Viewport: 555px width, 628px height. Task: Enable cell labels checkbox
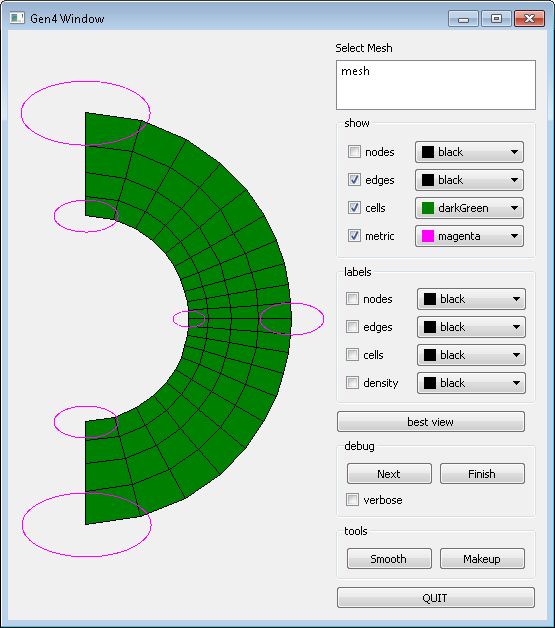pyautogui.click(x=352, y=355)
